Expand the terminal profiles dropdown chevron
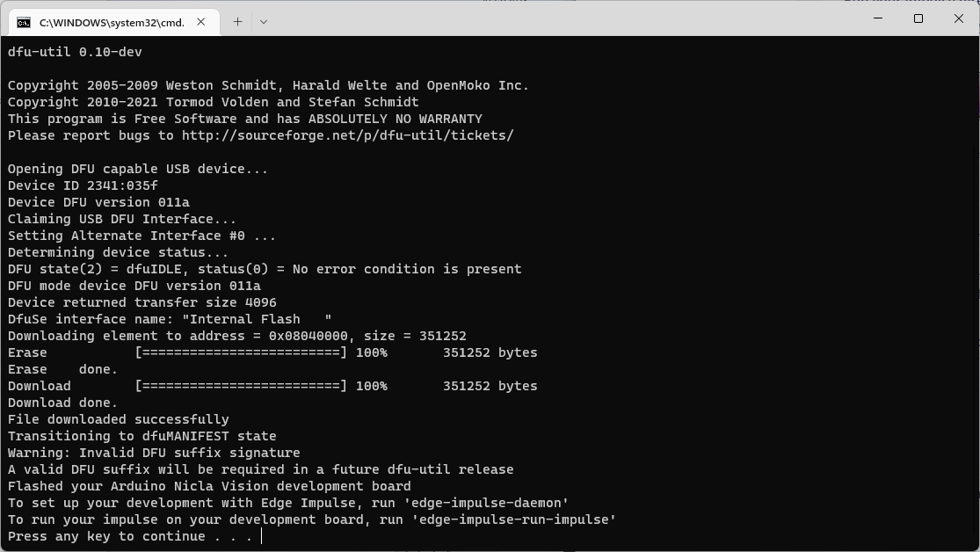Image resolution: width=980 pixels, height=552 pixels. click(264, 22)
